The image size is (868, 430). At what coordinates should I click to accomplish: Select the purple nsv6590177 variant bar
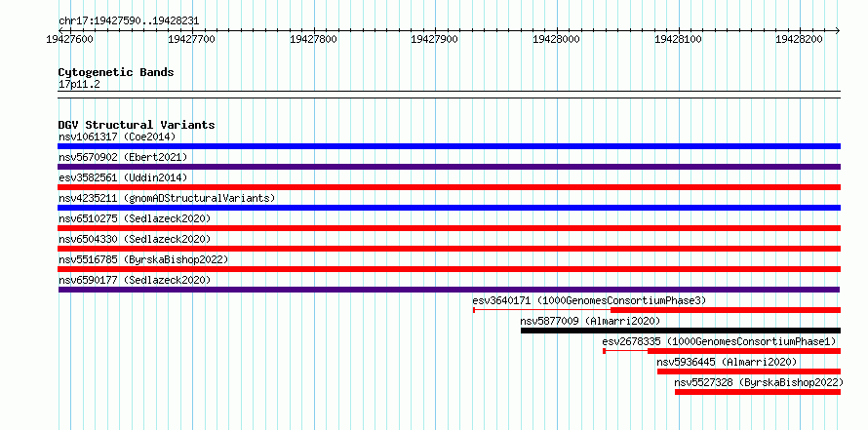click(x=449, y=290)
